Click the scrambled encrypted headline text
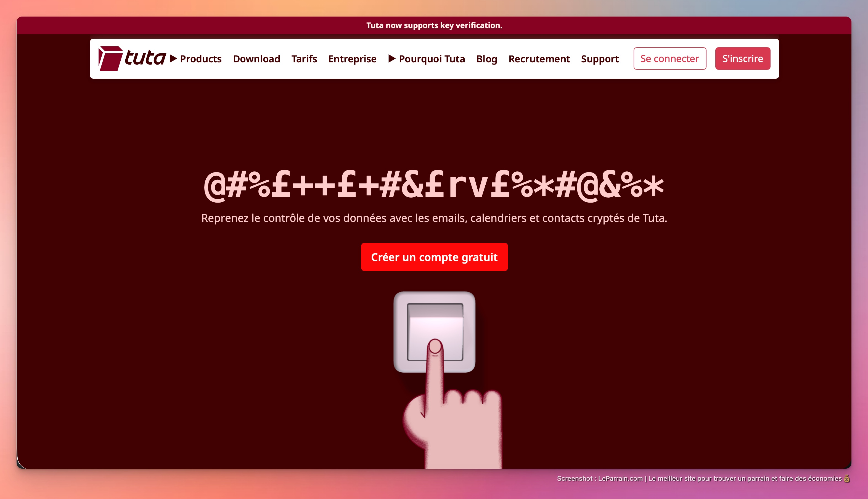 click(434, 185)
